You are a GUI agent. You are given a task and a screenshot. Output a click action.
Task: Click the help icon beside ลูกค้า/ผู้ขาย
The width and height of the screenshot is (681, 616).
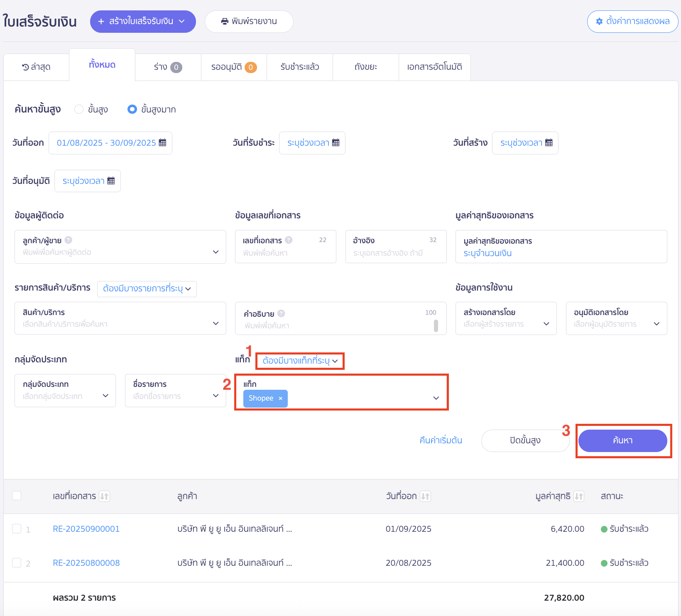[69, 240]
